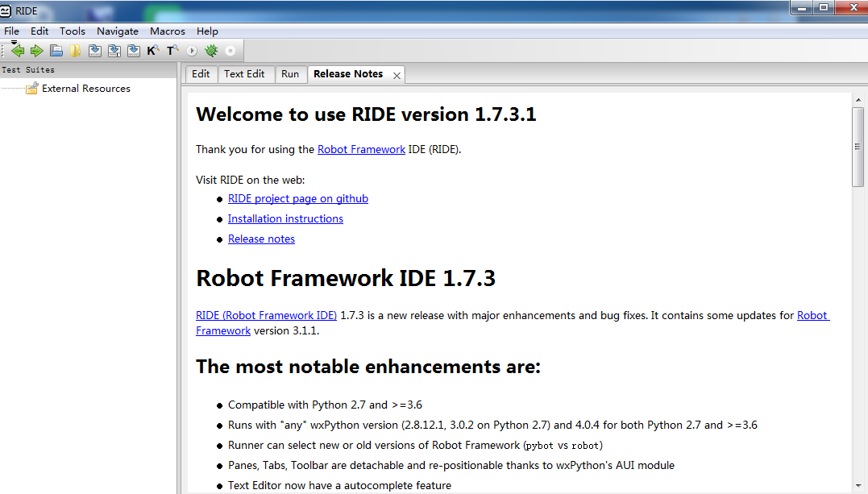Start test run with the play icon
The height and width of the screenshot is (494, 868).
(x=191, y=50)
